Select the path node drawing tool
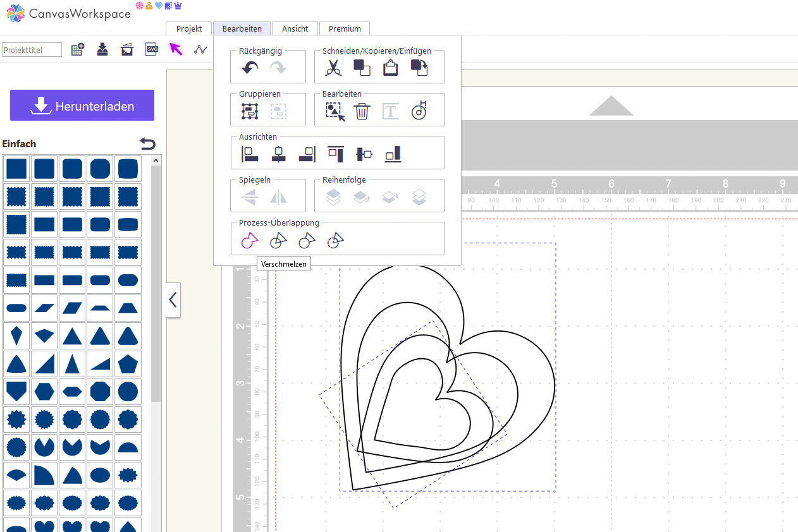The image size is (798, 532). pyautogui.click(x=200, y=49)
